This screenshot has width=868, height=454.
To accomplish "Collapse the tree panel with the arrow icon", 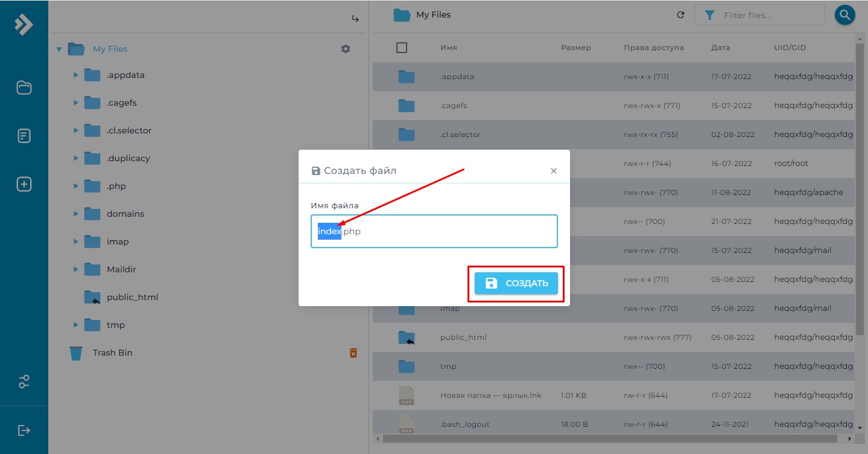I will [355, 19].
